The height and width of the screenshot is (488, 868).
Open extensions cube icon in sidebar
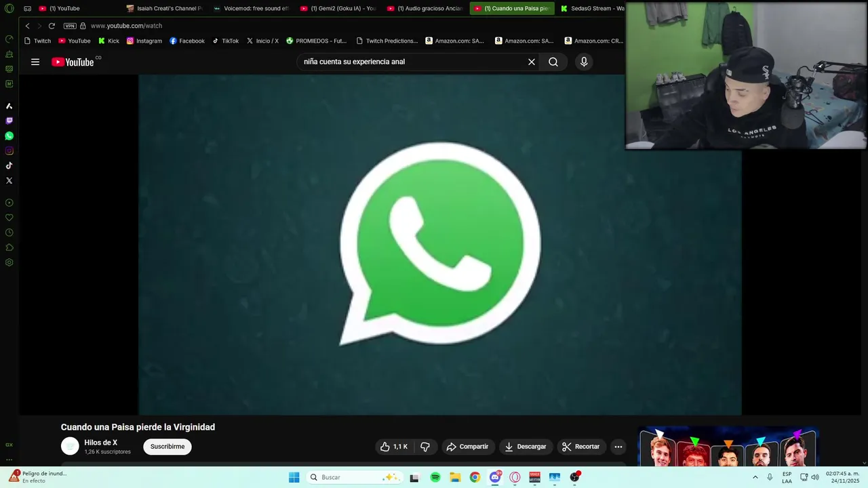tap(9, 247)
